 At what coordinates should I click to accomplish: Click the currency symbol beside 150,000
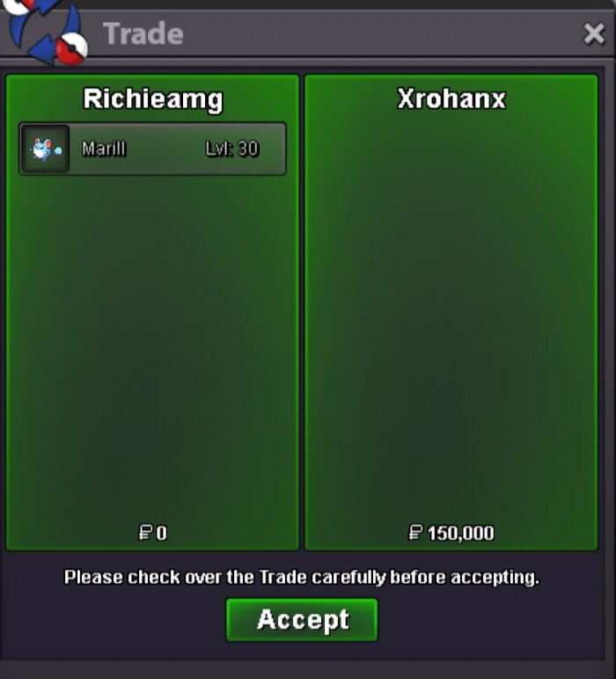click(415, 533)
